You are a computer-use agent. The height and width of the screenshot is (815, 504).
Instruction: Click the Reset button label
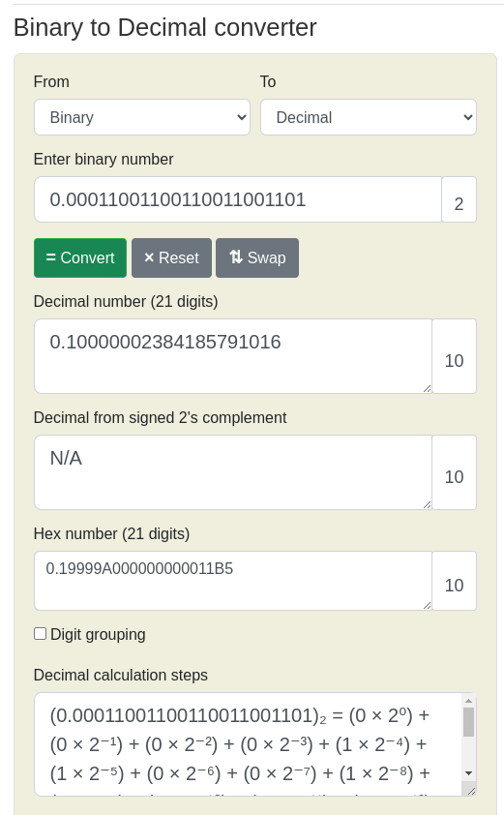(x=179, y=257)
